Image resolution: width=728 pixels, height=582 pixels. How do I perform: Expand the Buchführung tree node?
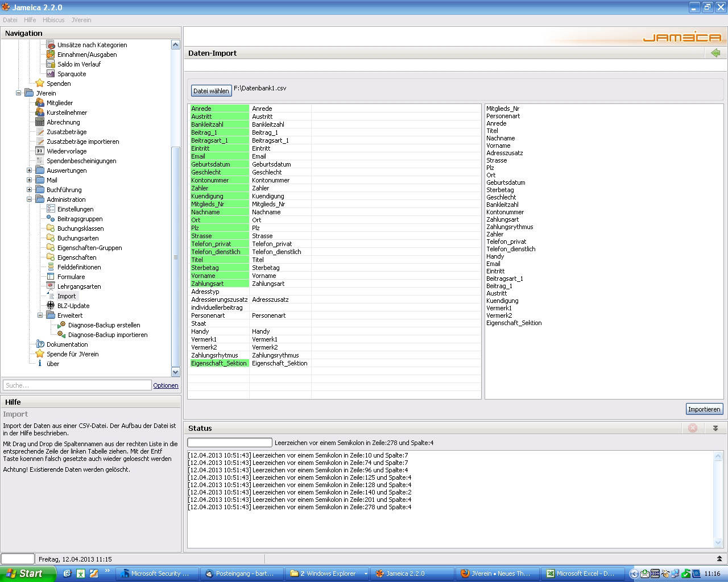pos(29,190)
